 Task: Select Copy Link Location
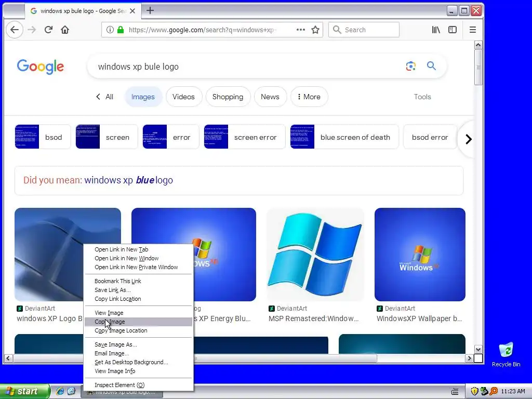(x=138, y=299)
